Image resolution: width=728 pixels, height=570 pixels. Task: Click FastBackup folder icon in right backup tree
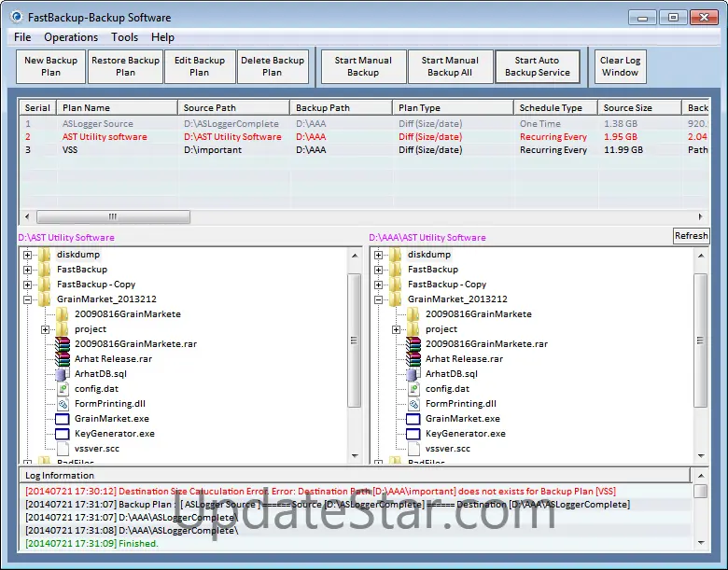[x=396, y=270]
